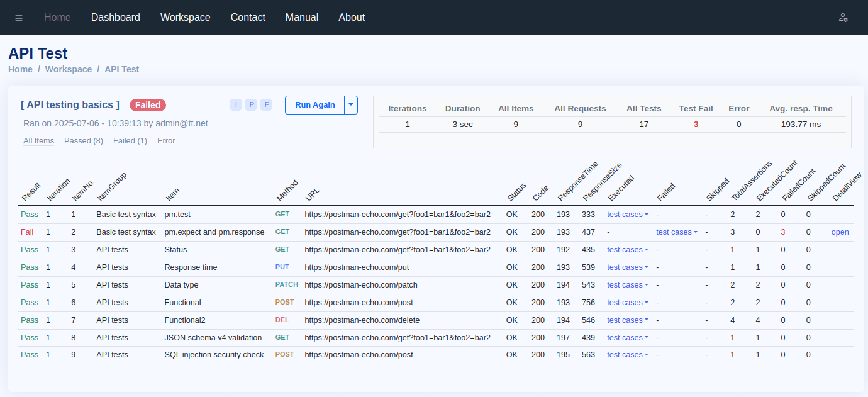868x397 pixels.
Task: Open the hamburger sidebar menu
Action: coord(19,18)
